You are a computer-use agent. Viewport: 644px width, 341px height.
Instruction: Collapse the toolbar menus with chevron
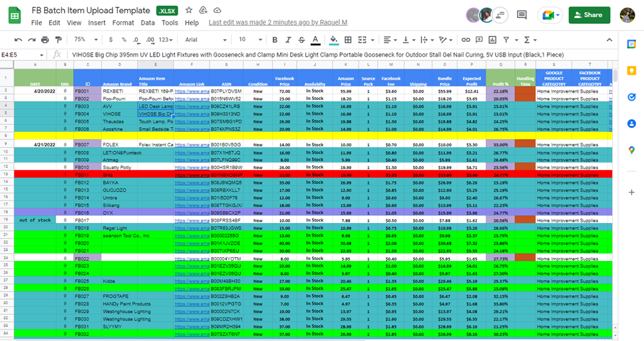tap(609, 40)
